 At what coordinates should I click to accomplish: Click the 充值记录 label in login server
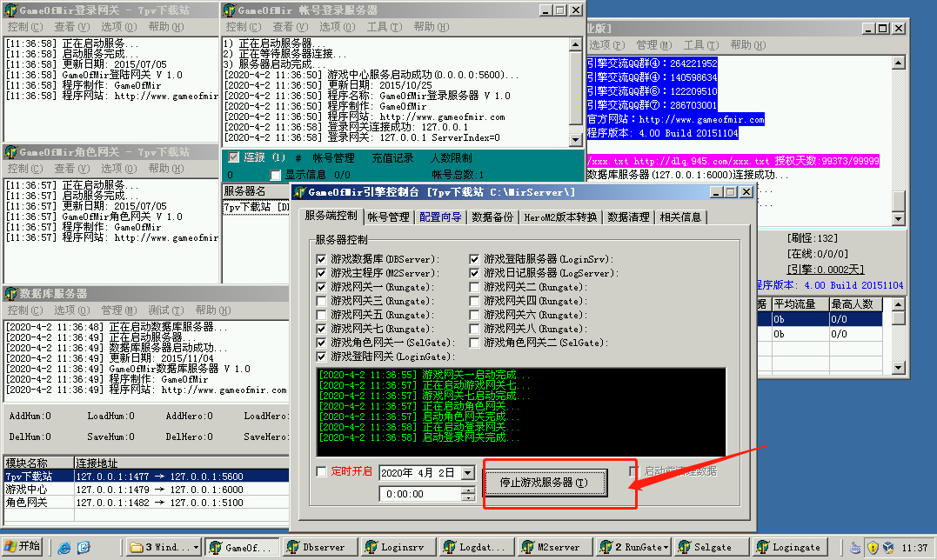392,158
